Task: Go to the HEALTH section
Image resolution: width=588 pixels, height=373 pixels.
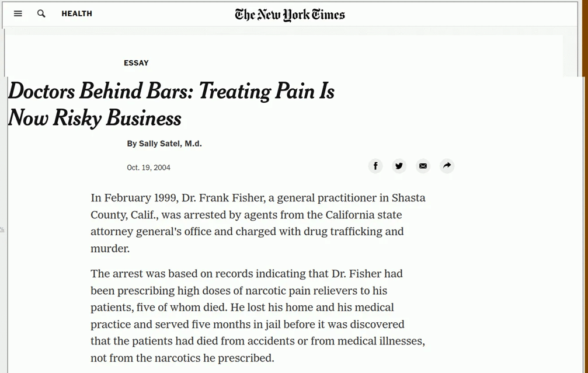Action: [77, 13]
